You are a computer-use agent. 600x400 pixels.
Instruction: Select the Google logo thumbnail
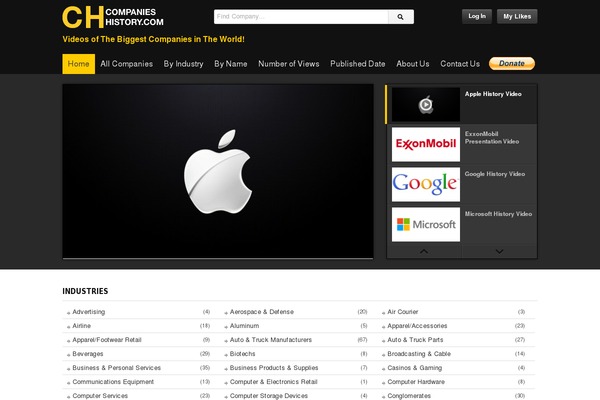(x=426, y=184)
